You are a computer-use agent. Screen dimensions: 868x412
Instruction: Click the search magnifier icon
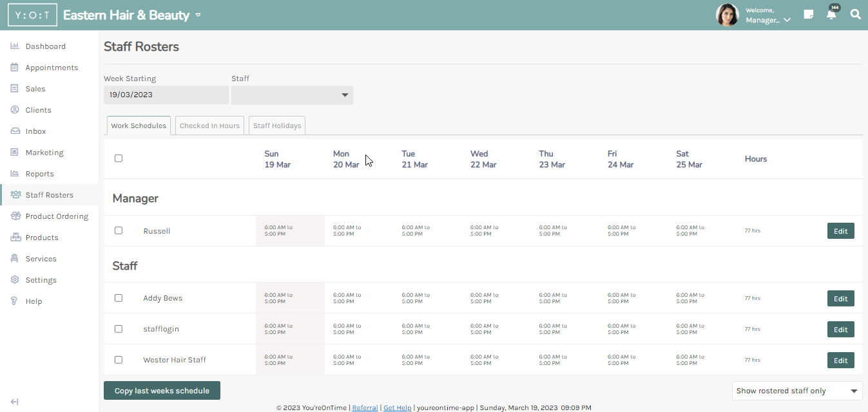[x=855, y=14]
